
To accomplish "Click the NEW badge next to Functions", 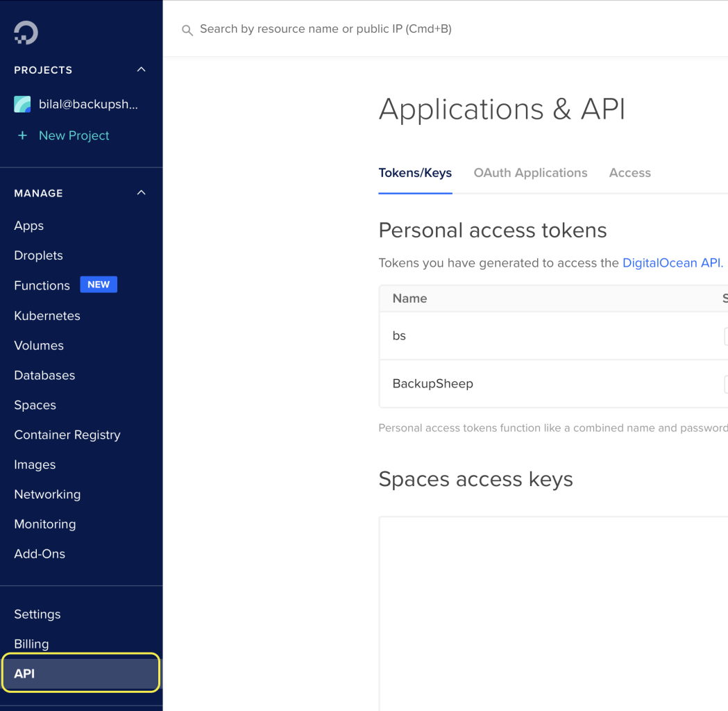I will tap(99, 285).
